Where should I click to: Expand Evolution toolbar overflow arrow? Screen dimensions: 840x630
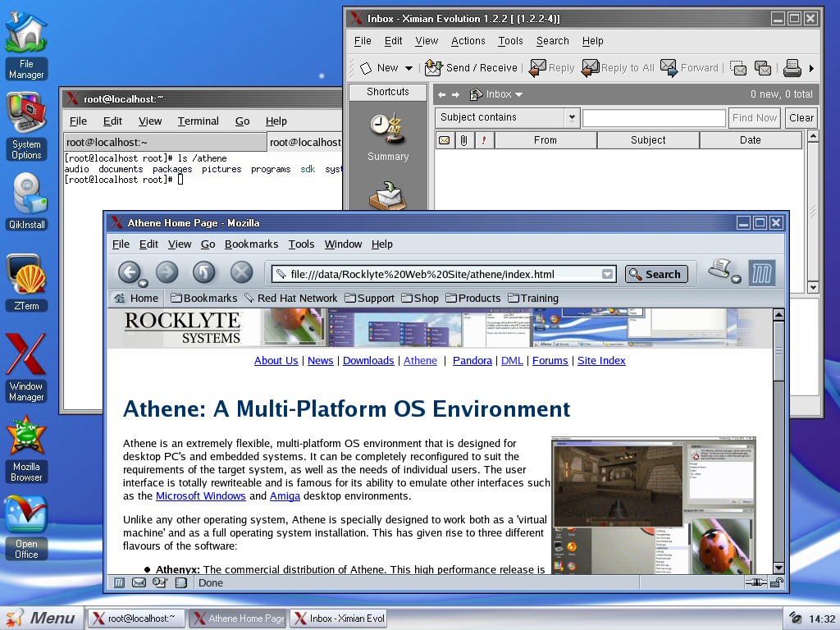click(x=811, y=69)
